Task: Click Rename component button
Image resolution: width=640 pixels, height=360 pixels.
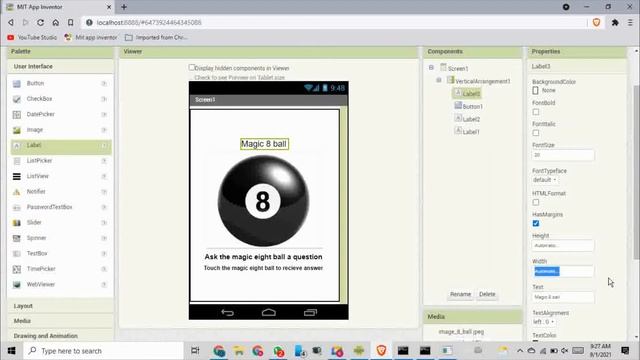Action: click(x=460, y=294)
